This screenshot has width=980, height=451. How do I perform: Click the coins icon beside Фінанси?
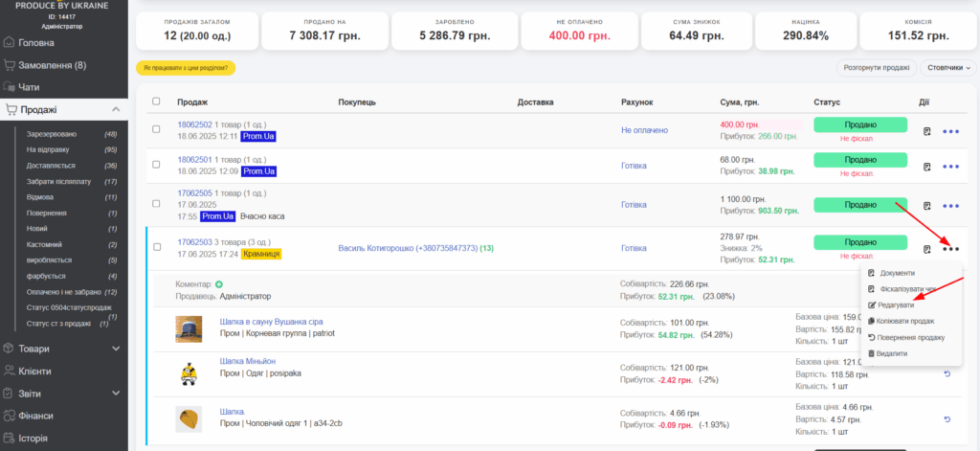click(x=9, y=416)
